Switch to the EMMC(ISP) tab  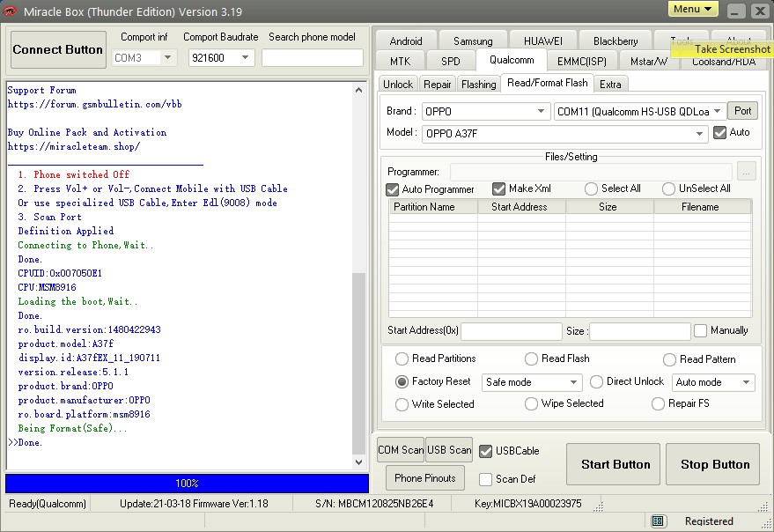581,62
